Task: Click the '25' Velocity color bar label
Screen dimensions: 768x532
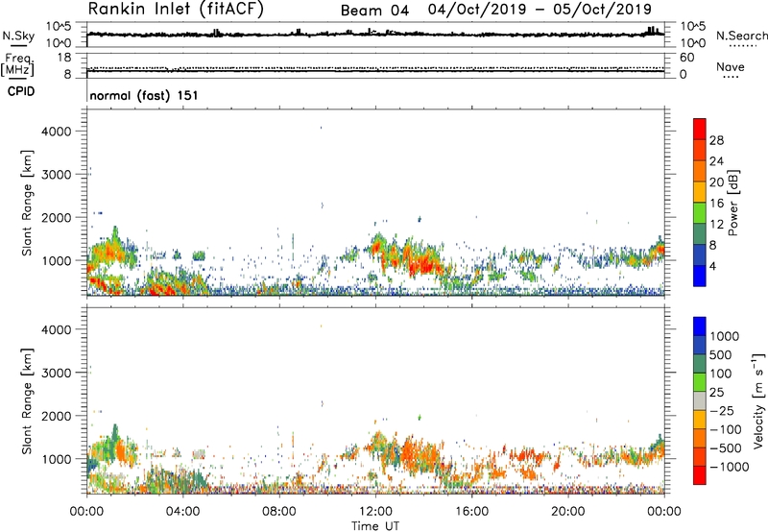Action: [716, 392]
